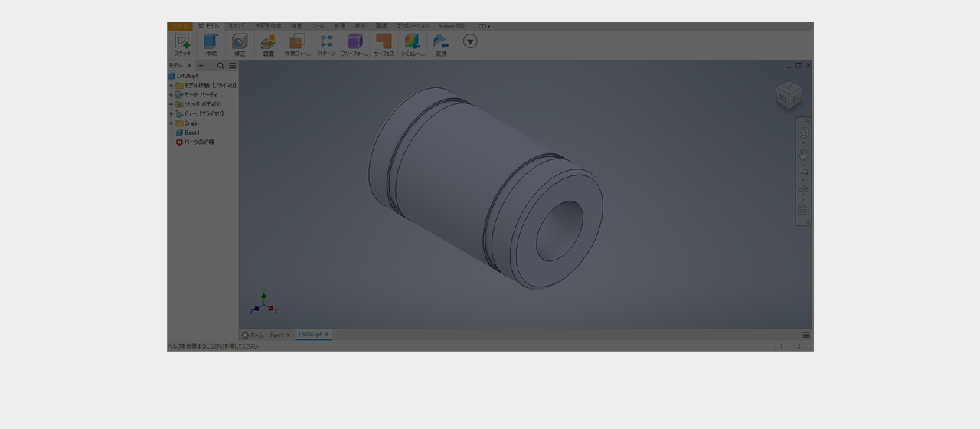Image resolution: width=980 pixels, height=429 pixels.
Task: Open the ファイル menu
Action: [179, 26]
